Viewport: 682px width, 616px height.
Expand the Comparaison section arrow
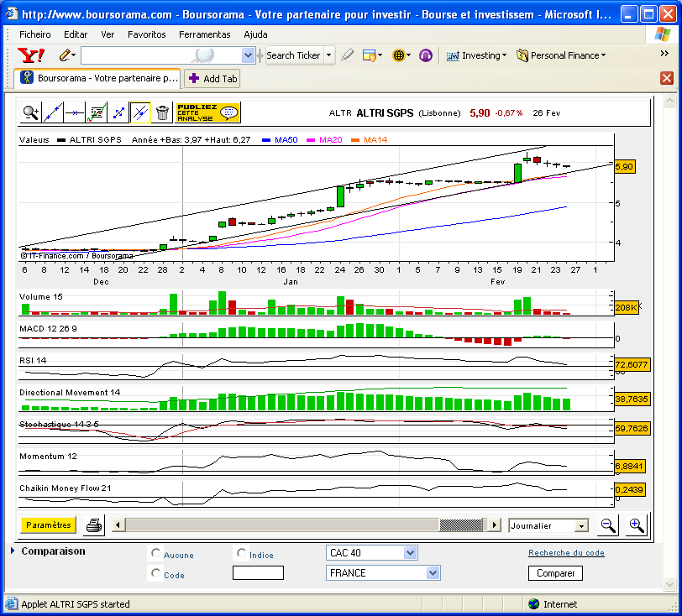(13, 551)
